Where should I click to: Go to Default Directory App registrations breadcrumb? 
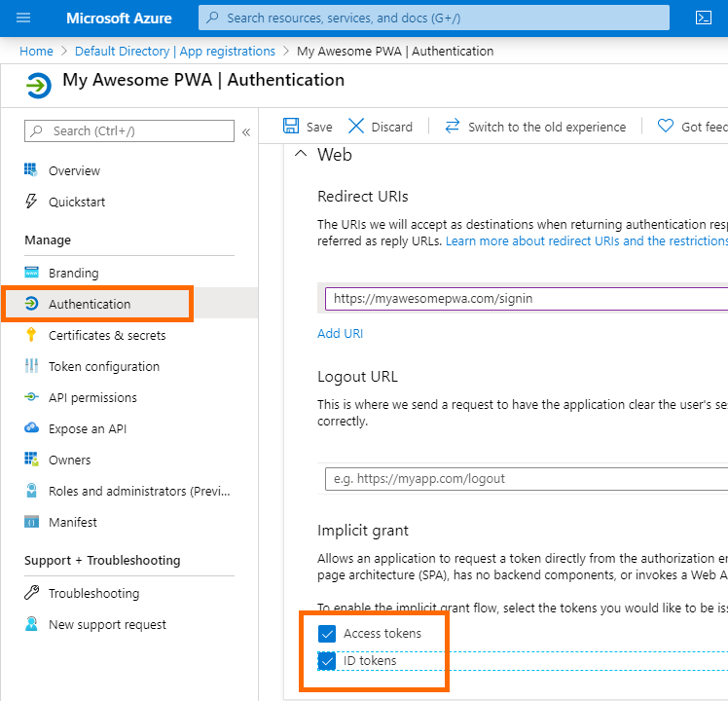(x=175, y=51)
